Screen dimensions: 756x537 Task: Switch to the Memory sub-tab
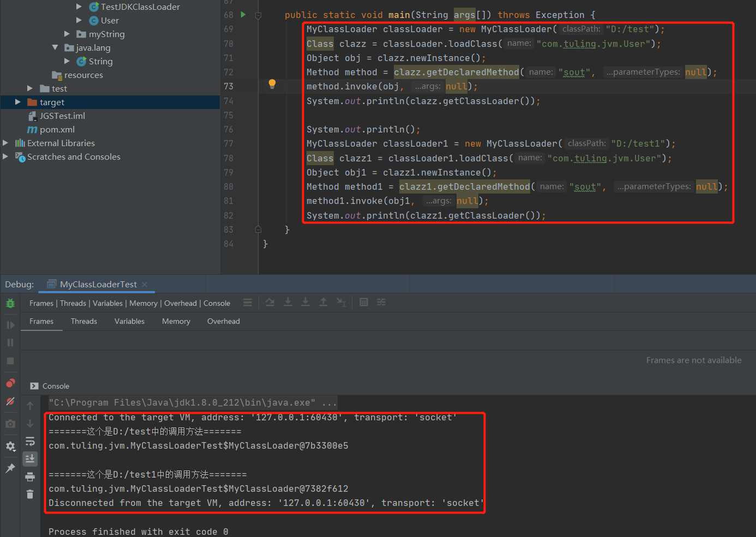176,322
